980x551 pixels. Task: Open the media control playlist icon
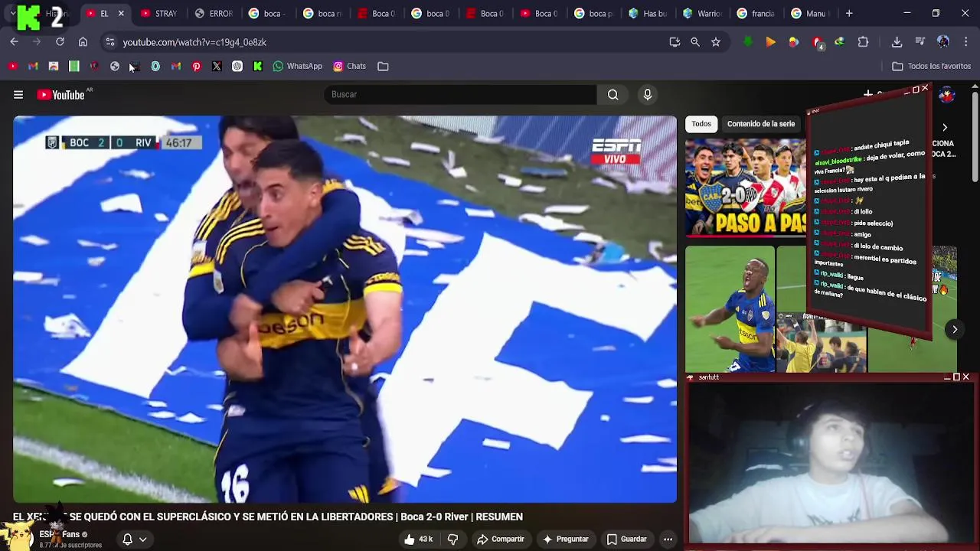pyautogui.click(x=920, y=42)
